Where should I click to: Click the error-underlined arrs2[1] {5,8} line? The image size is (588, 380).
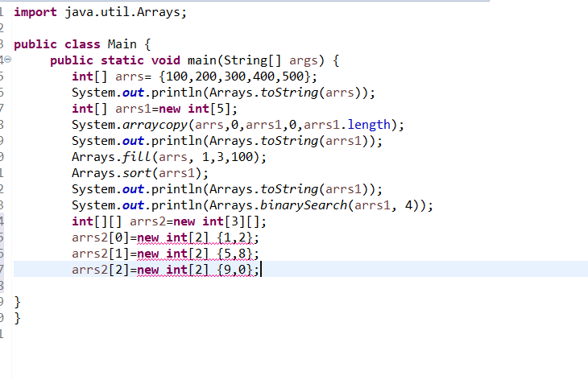[x=165, y=254]
